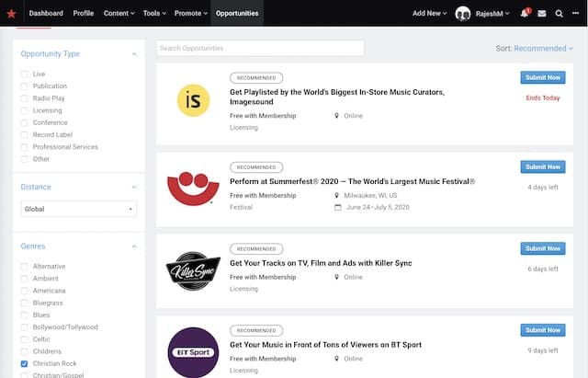The image size is (588, 378).
Task: Open Perform at Summerfest 2020 title
Action: click(x=353, y=181)
